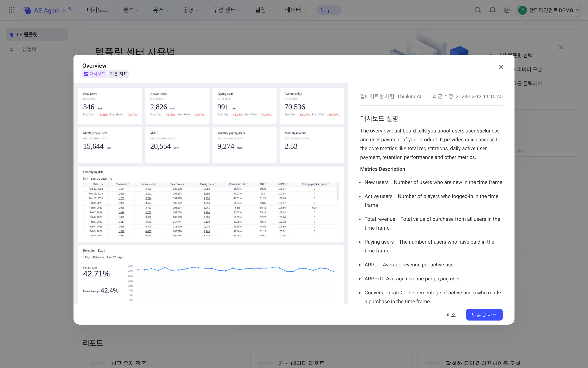Click the 기본 지표 tag
The image size is (588, 368).
click(118, 74)
